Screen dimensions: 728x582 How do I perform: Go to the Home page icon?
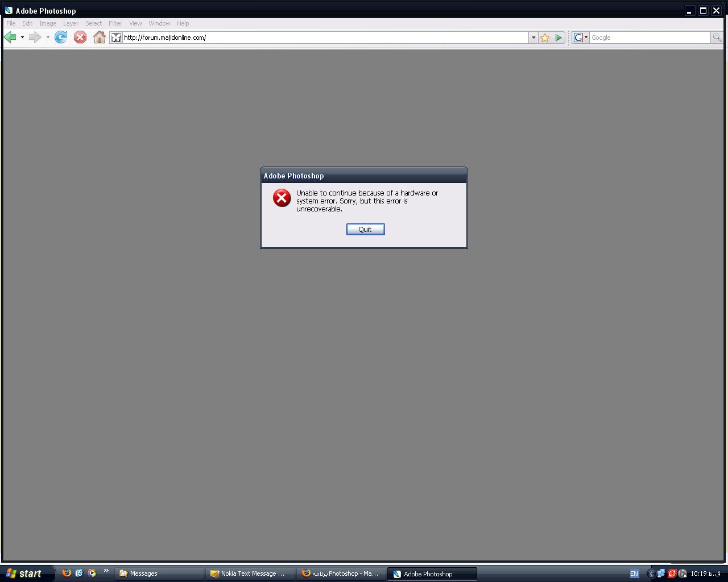(99, 38)
